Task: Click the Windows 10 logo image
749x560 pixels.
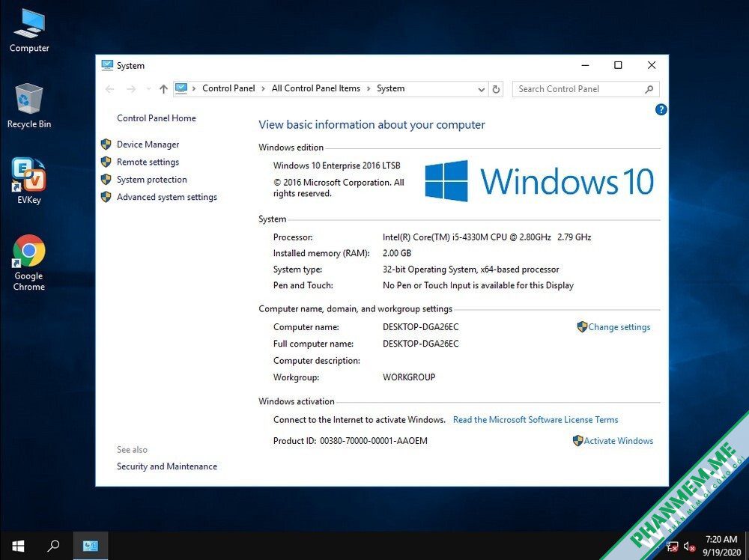Action: pos(539,181)
